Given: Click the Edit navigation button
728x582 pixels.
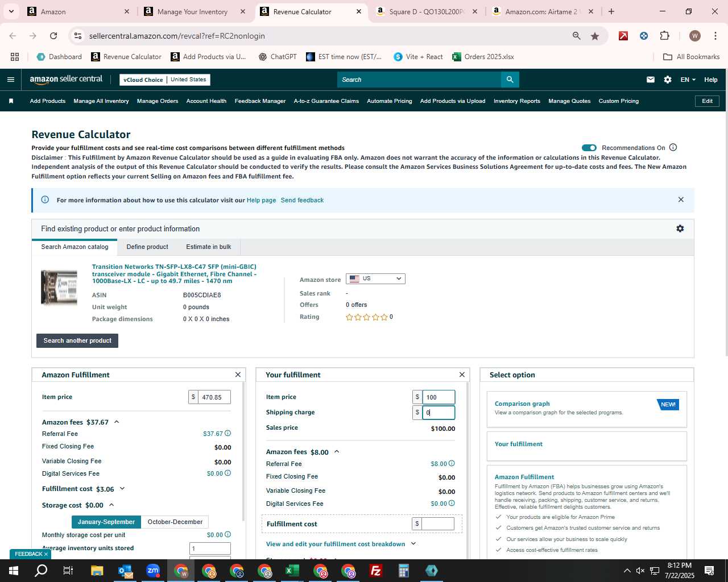Looking at the screenshot, I should click(707, 101).
